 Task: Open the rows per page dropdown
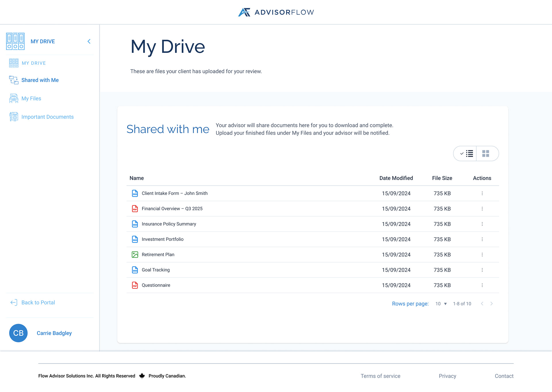click(x=441, y=304)
